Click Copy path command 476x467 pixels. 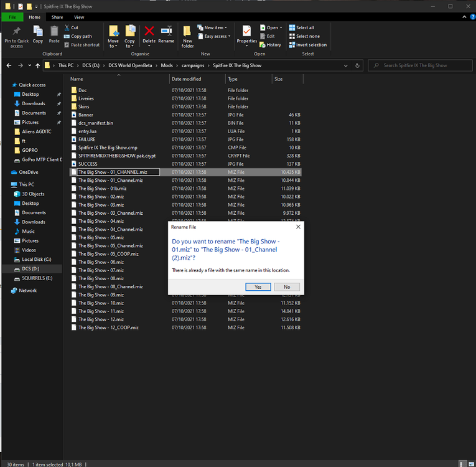pos(78,36)
